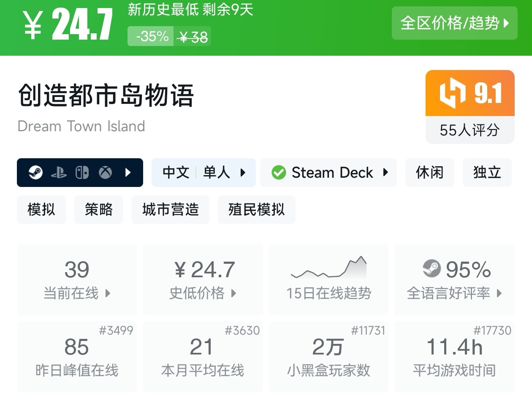Select the 模拟 tag
The width and height of the screenshot is (532, 395).
41,210
